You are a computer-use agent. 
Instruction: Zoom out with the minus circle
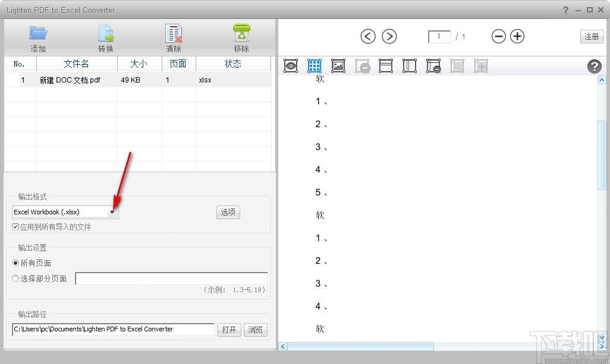[x=498, y=36]
